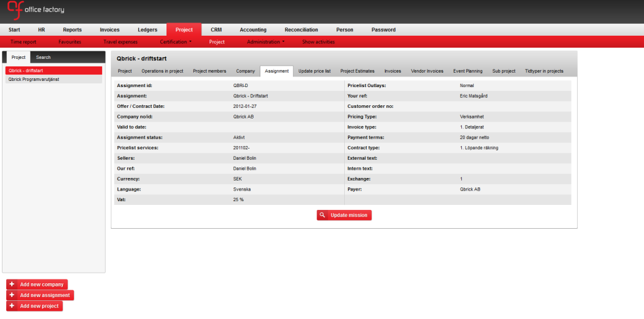The image size is (644, 319).
Task: Open the Company tab
Action: tap(245, 71)
